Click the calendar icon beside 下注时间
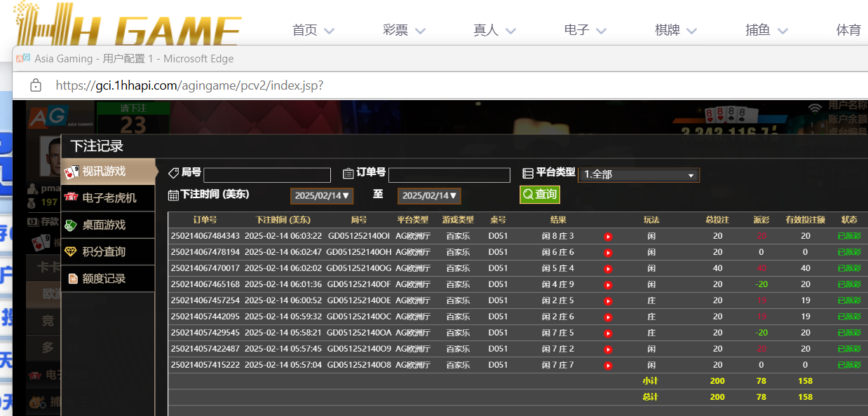This screenshot has width=868, height=416. coord(173,195)
